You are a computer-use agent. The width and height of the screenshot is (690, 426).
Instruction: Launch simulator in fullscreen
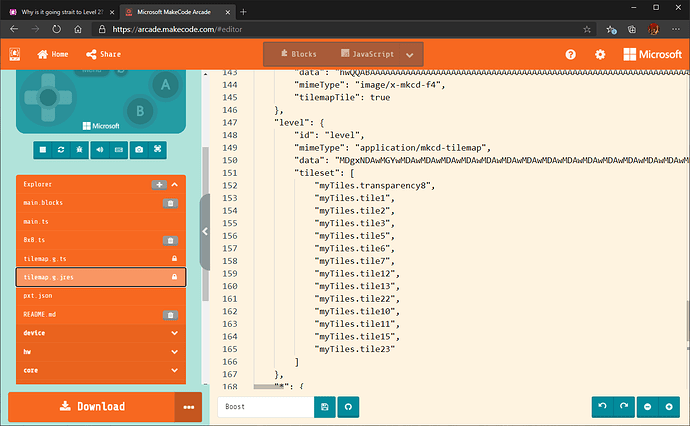pyautogui.click(x=158, y=149)
